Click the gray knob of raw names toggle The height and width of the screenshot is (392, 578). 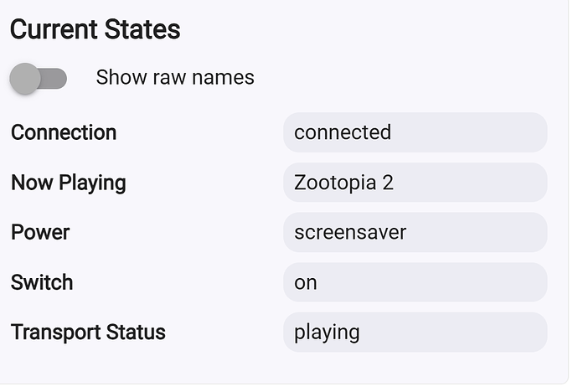(25, 79)
